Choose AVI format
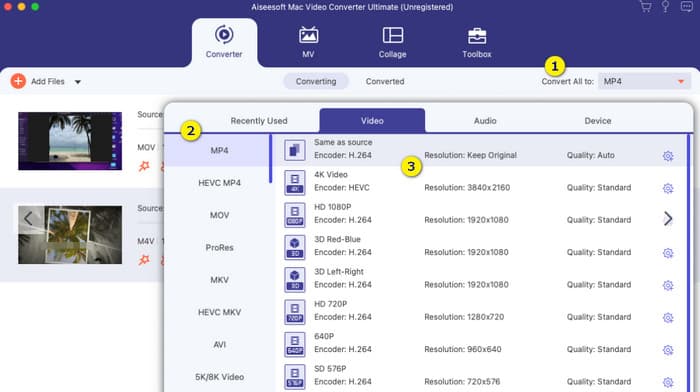 pyautogui.click(x=219, y=345)
